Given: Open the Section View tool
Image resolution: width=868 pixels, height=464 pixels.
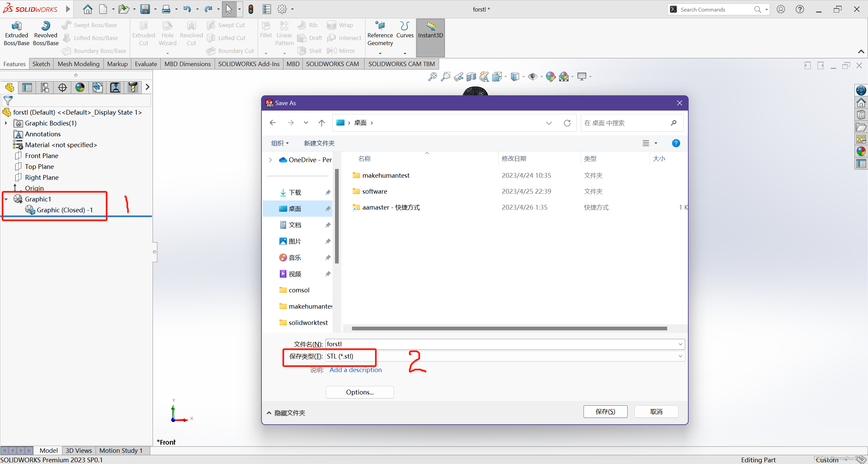Looking at the screenshot, I should pyautogui.click(x=471, y=76).
